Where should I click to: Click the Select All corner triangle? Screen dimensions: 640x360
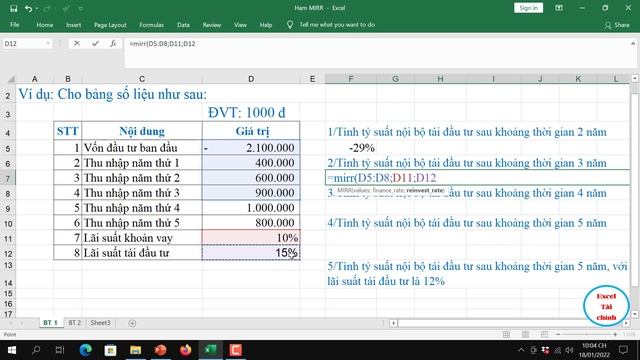(11, 79)
